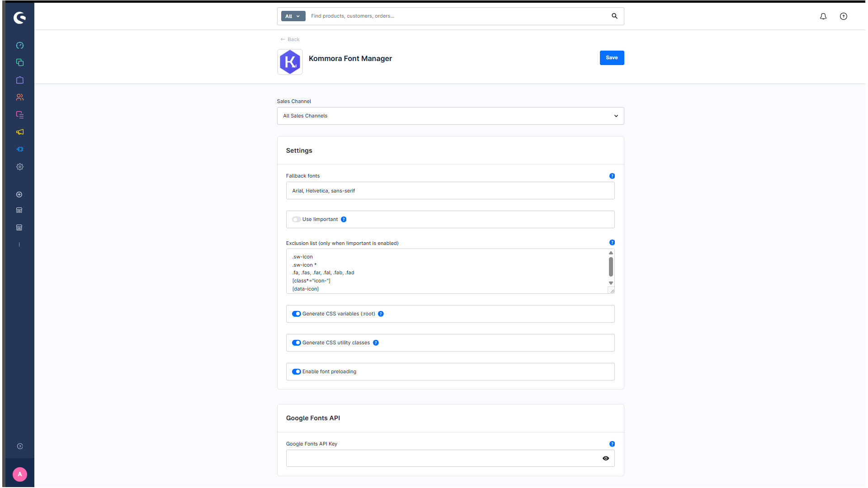Screen dimensions: 868x488
Task: Open the All search scope dropdown
Action: 293,16
